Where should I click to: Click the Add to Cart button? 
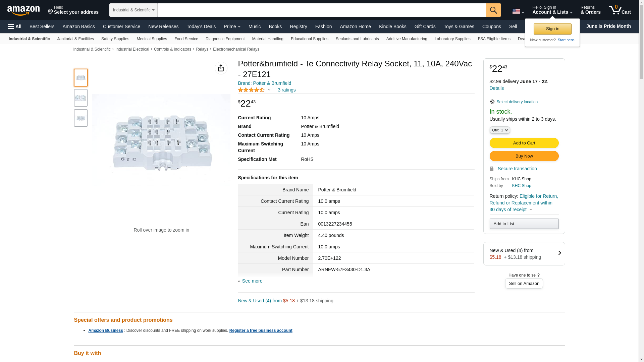(524, 143)
